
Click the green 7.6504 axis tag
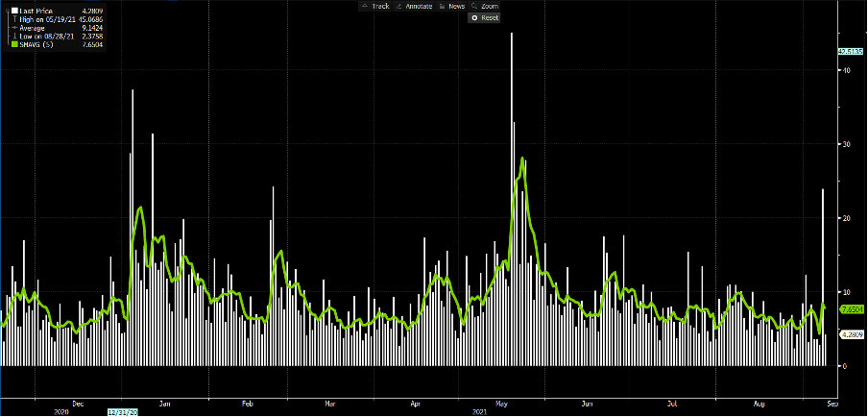click(x=852, y=307)
